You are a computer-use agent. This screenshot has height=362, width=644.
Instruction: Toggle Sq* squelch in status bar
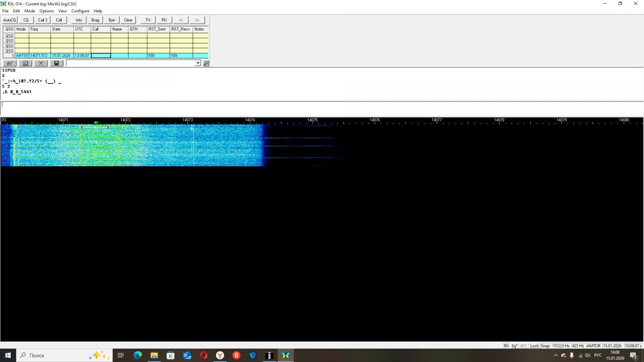pos(514,346)
